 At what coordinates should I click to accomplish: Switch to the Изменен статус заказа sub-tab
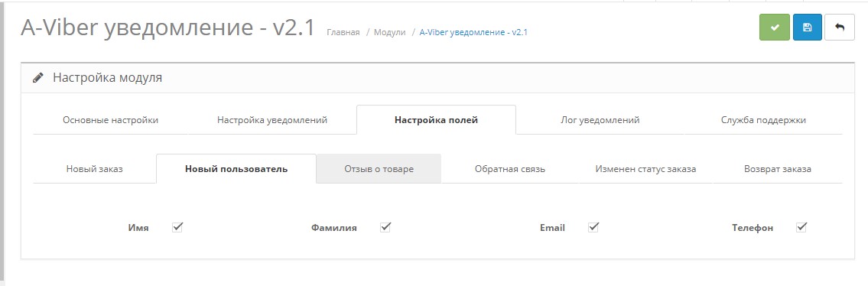645,169
